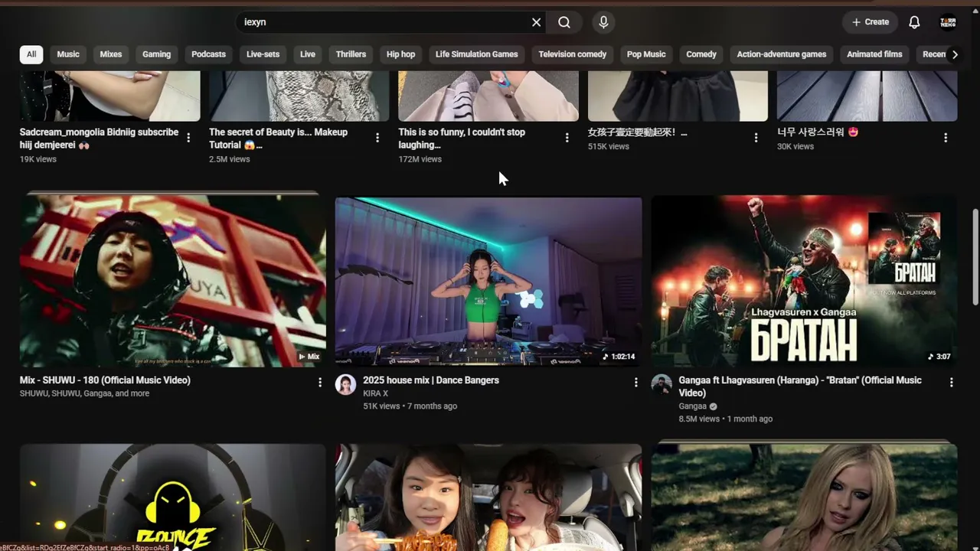This screenshot has width=980, height=551.
Task: Click the "2.5M views" text
Action: (230, 159)
